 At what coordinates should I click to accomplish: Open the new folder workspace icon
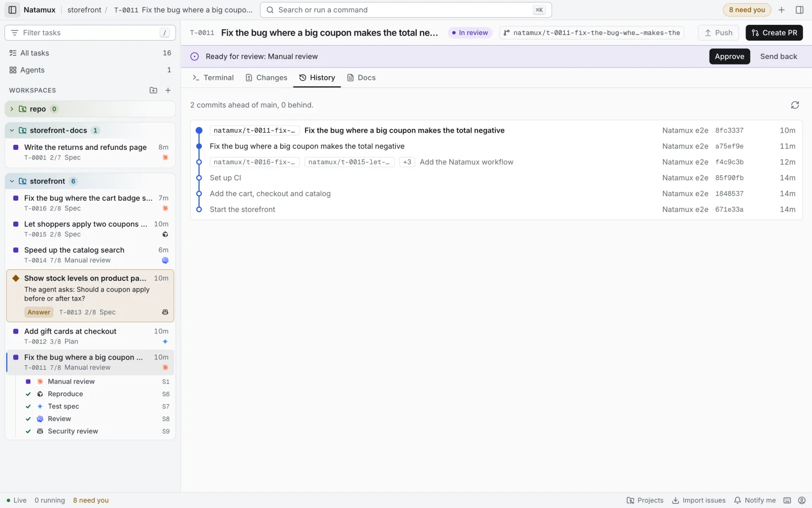coord(153,90)
